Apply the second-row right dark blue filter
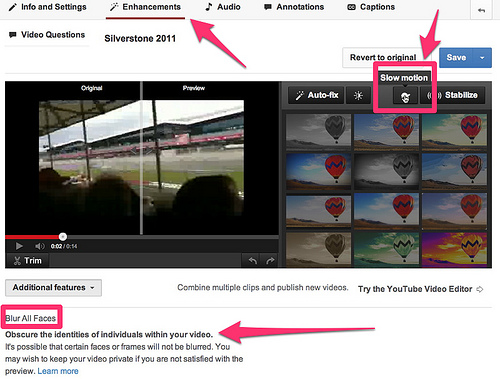Viewport: 500px width, 379px height. click(454, 171)
